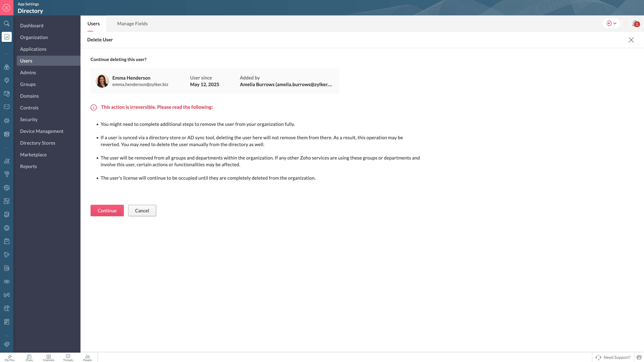Open the Security settings menu item
This screenshot has height=362, width=644.
(x=29, y=119)
